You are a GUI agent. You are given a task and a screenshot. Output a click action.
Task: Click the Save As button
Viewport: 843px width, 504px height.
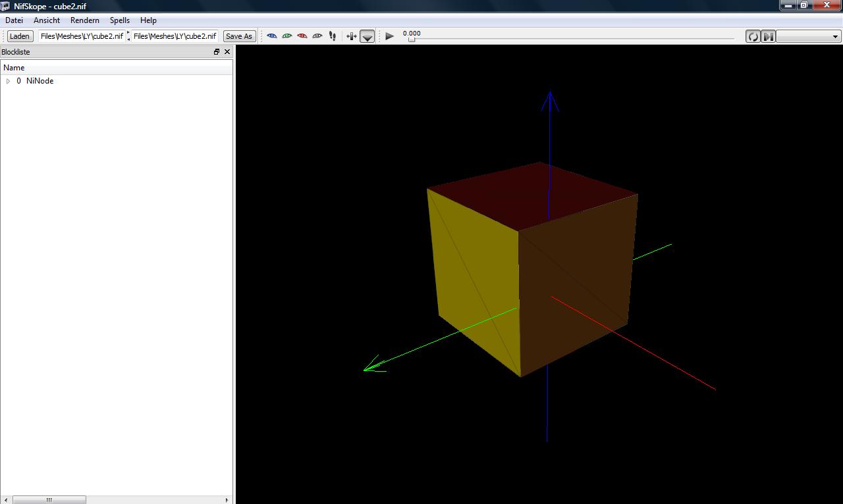pyautogui.click(x=238, y=36)
